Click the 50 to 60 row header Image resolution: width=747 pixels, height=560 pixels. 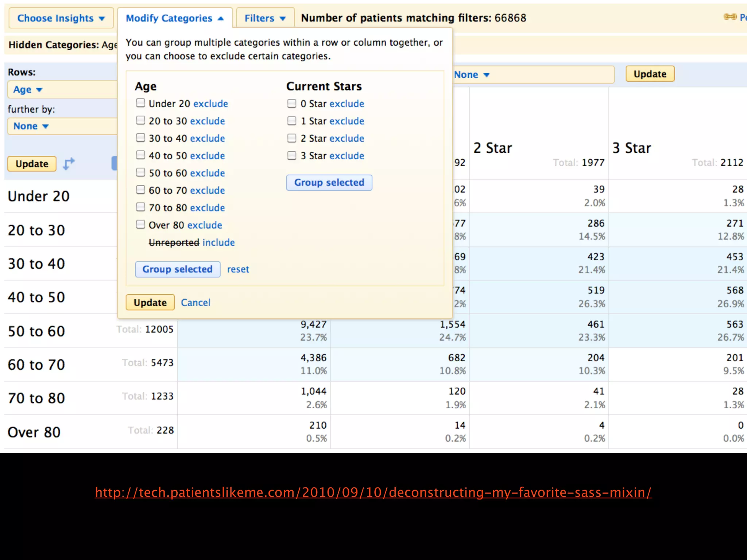click(x=36, y=331)
